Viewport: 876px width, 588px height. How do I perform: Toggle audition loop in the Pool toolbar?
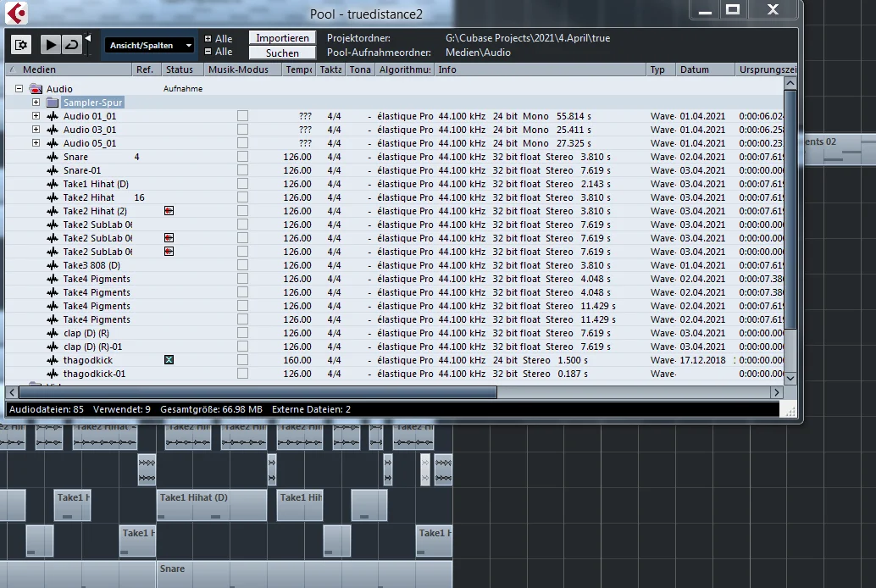(71, 45)
